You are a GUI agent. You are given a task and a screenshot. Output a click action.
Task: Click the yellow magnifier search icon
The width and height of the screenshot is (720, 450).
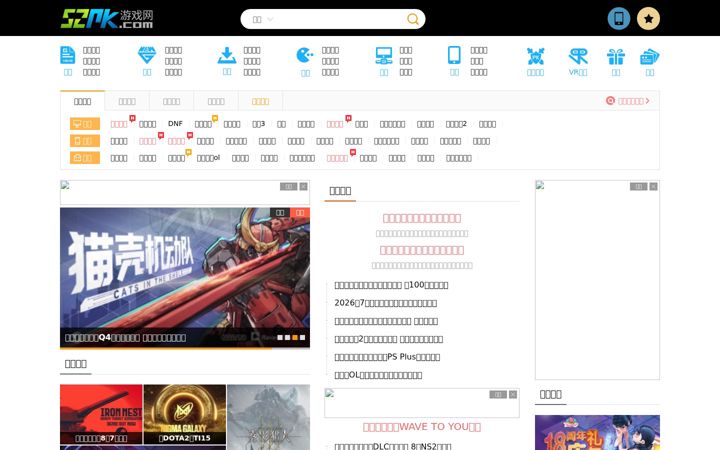pos(413,19)
